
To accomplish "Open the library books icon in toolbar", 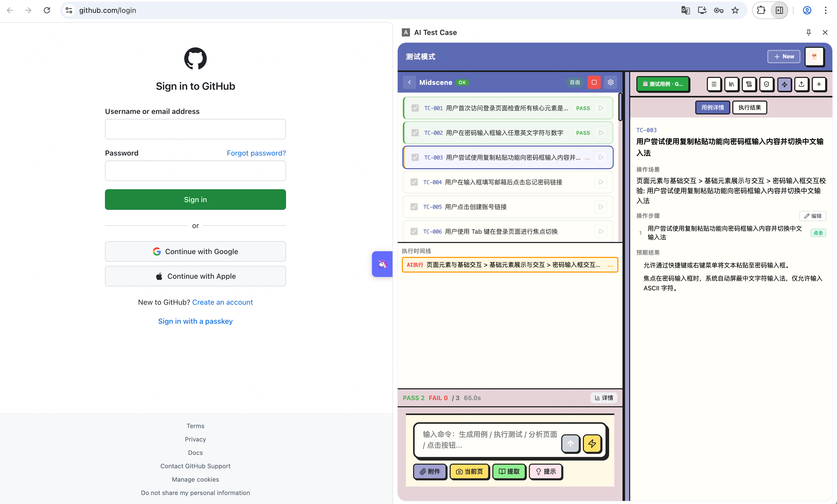I will [x=731, y=84].
